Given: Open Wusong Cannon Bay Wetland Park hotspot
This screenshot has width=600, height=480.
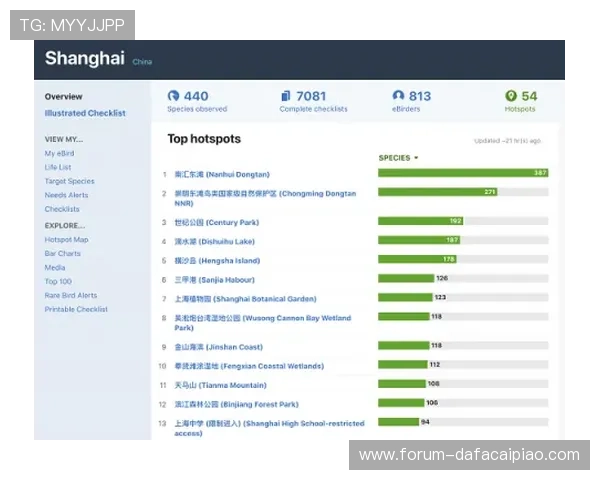Looking at the screenshot, I should coord(263,323).
